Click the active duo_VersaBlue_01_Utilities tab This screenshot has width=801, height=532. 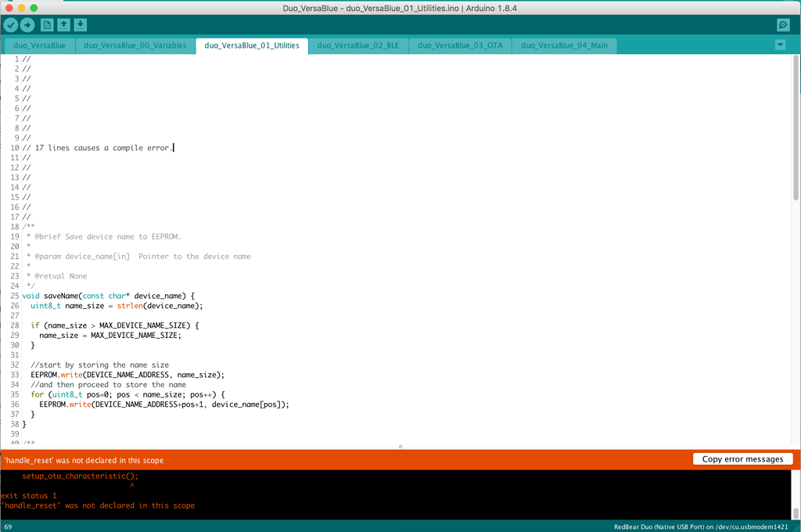click(253, 45)
